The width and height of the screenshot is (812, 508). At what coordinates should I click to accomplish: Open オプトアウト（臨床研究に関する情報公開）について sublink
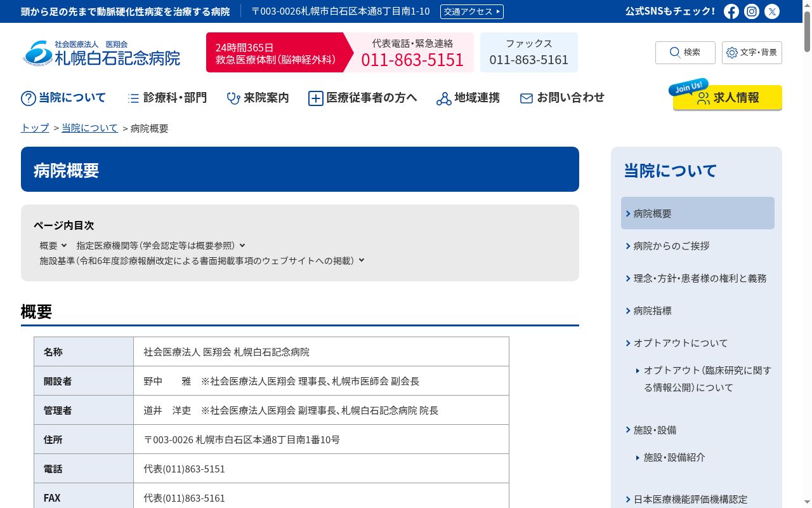click(707, 378)
